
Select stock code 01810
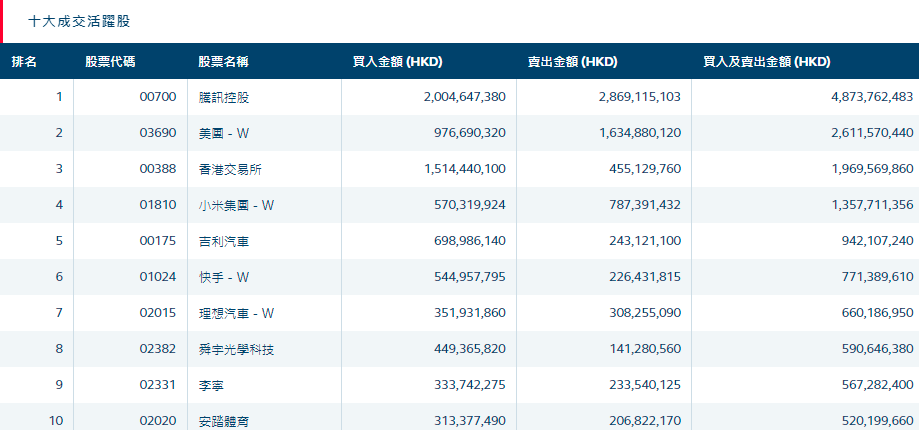pos(158,205)
